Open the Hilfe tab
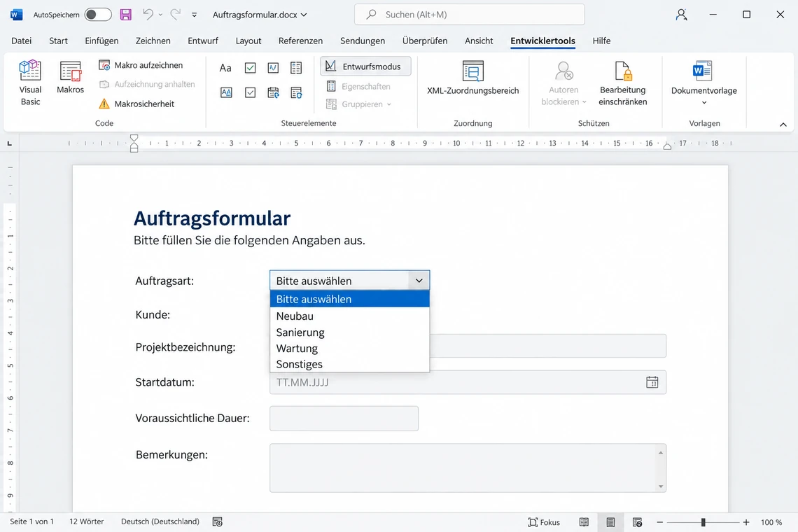The image size is (798, 532). pyautogui.click(x=601, y=41)
